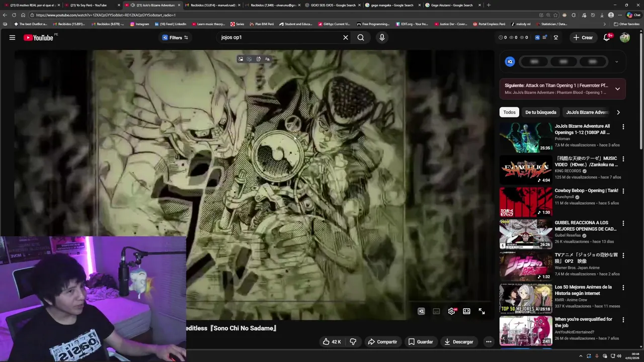The image size is (644, 362).
Task: Open options menu for Cowboy Bebop Opening video
Action: 623,191
